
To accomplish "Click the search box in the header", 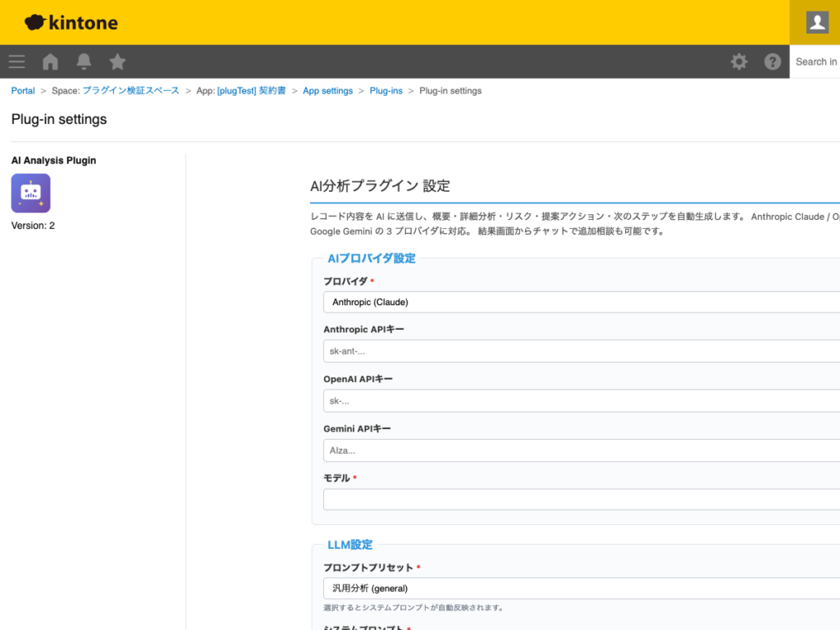I will click(x=818, y=62).
